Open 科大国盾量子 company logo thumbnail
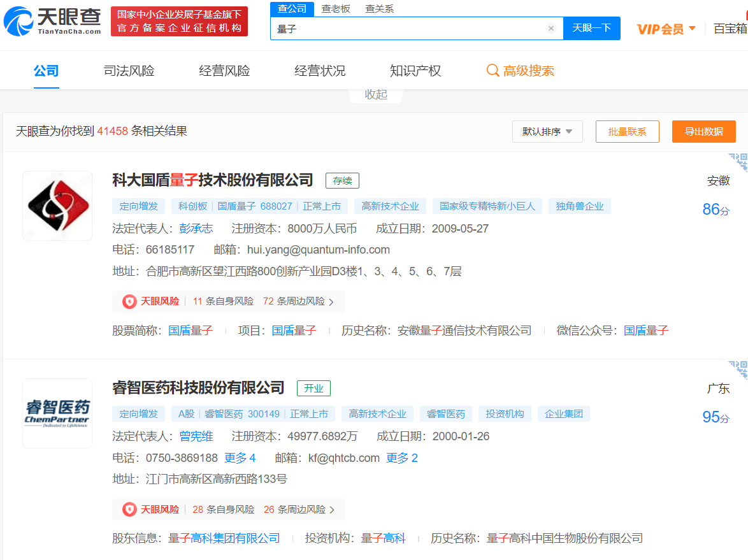The height and width of the screenshot is (560, 748). 57,206
